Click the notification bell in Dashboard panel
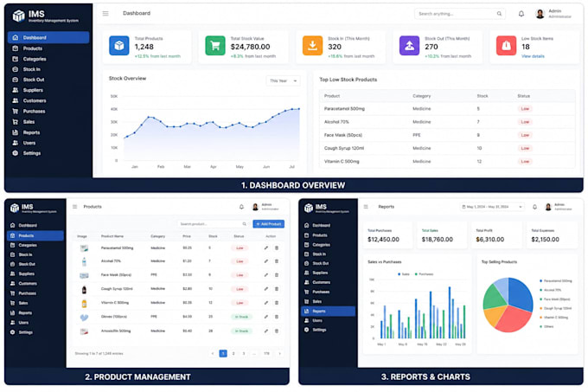 [x=521, y=14]
